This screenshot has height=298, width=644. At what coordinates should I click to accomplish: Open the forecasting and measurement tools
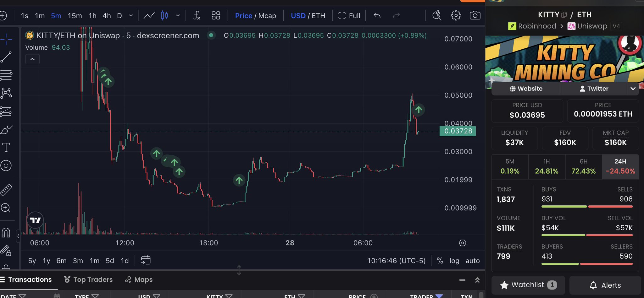(6, 111)
